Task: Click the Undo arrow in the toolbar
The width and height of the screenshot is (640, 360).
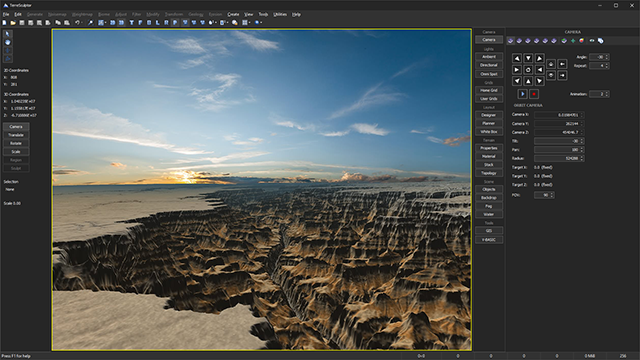Action: [x=77, y=23]
